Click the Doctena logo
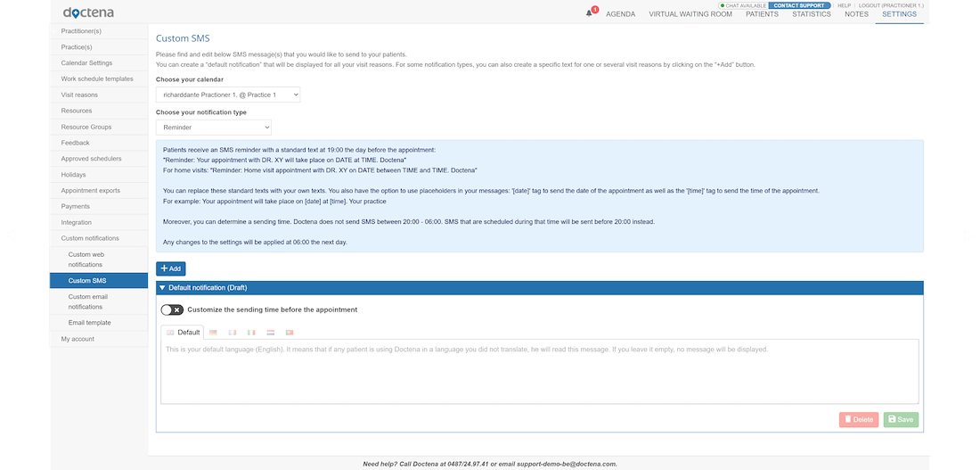This screenshot has height=470, width=980. 88,12
